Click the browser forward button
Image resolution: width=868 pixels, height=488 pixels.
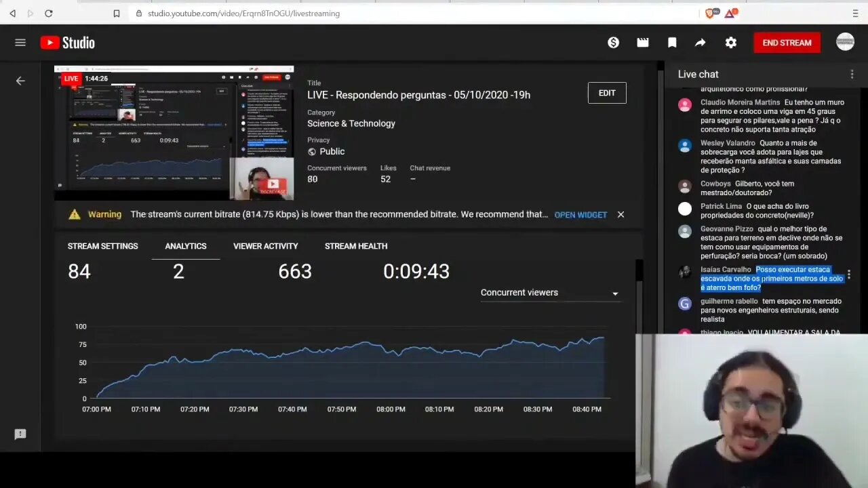30,13
